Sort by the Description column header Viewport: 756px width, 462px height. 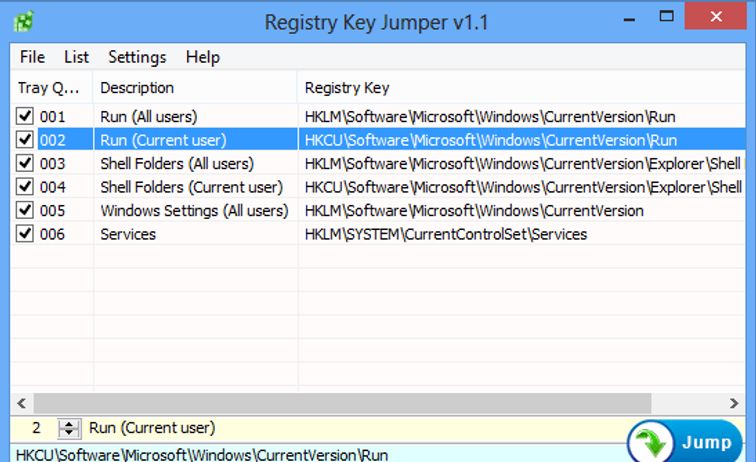coord(195,88)
